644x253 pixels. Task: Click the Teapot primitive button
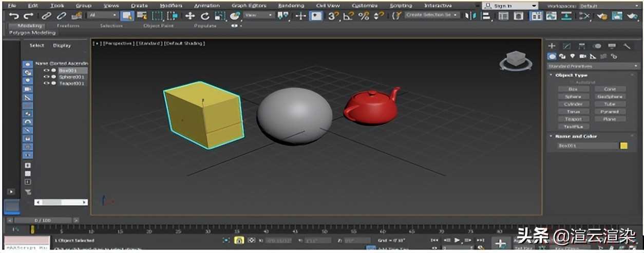(x=573, y=119)
